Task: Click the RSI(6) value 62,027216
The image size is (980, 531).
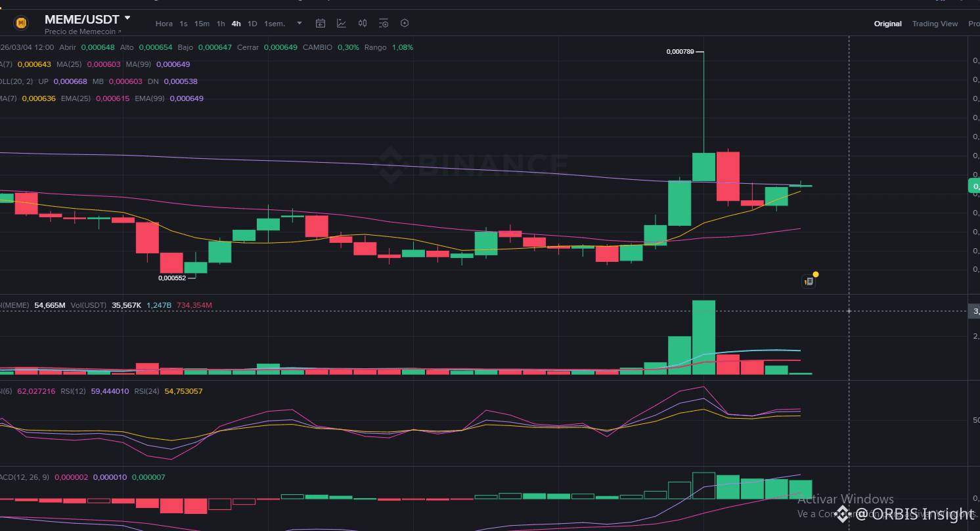Action: tap(36, 391)
